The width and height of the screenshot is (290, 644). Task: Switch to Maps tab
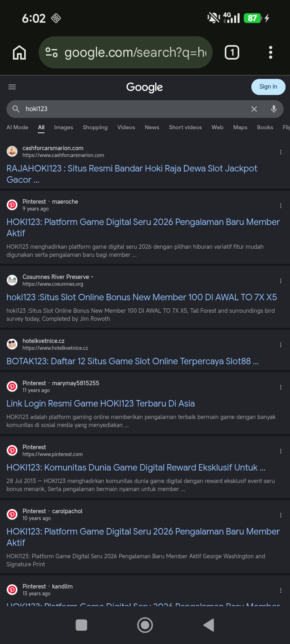coord(240,127)
